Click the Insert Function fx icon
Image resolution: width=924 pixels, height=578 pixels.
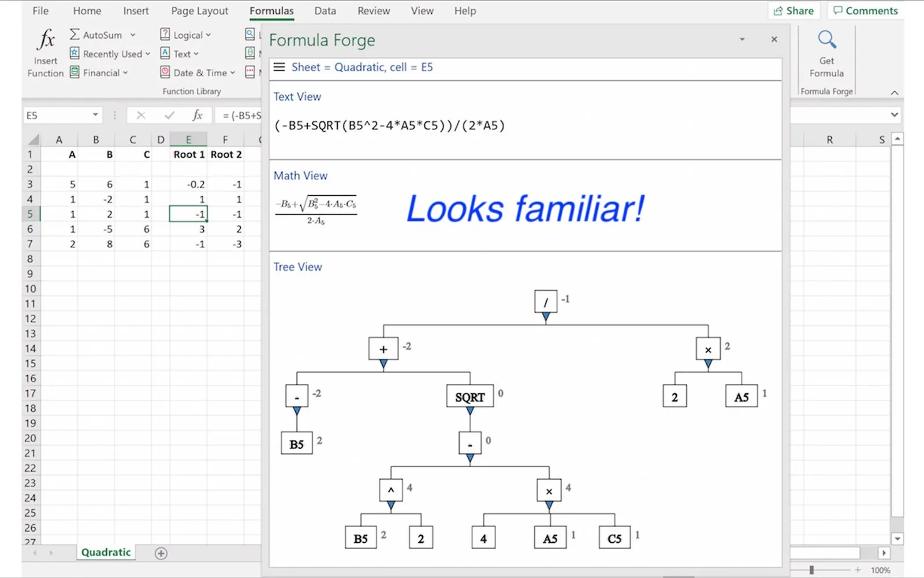pos(46,39)
